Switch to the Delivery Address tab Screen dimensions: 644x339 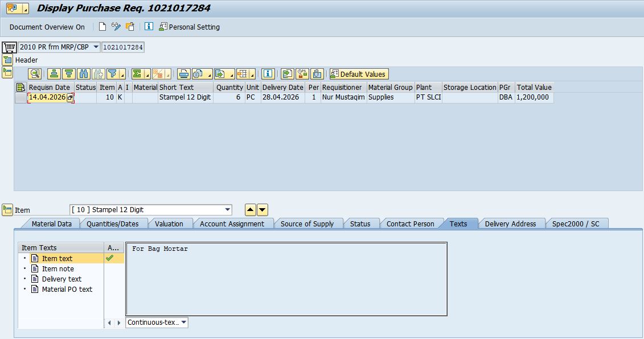point(510,224)
